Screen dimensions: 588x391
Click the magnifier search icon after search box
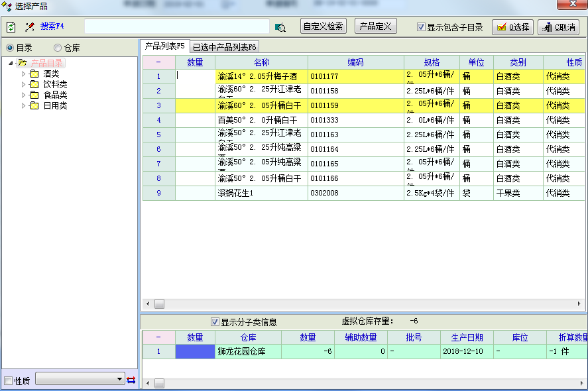coord(280,27)
